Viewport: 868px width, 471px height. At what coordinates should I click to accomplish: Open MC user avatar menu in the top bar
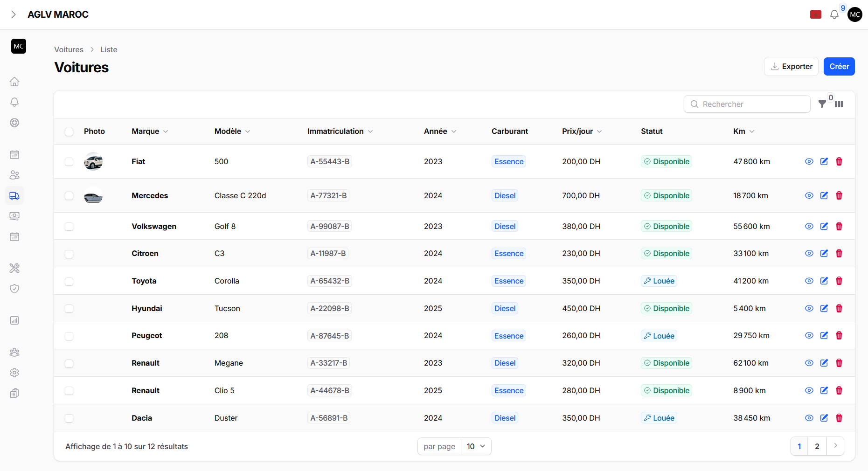855,14
